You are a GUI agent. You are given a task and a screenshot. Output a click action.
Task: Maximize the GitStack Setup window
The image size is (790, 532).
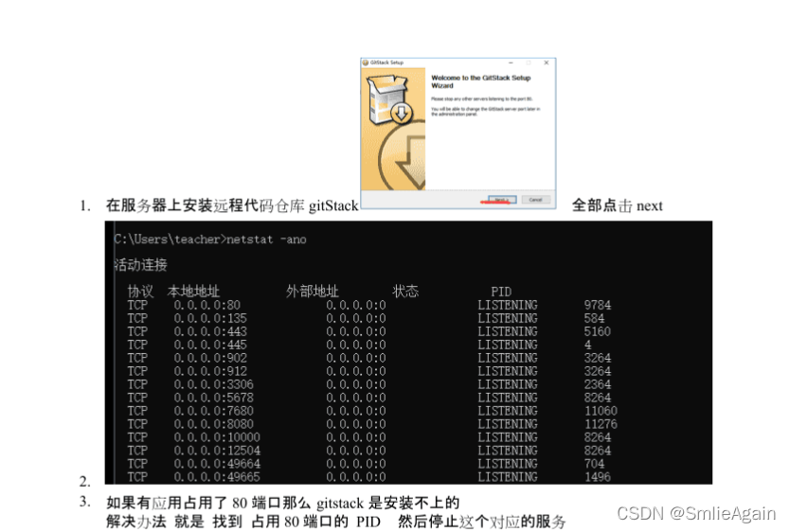529,62
